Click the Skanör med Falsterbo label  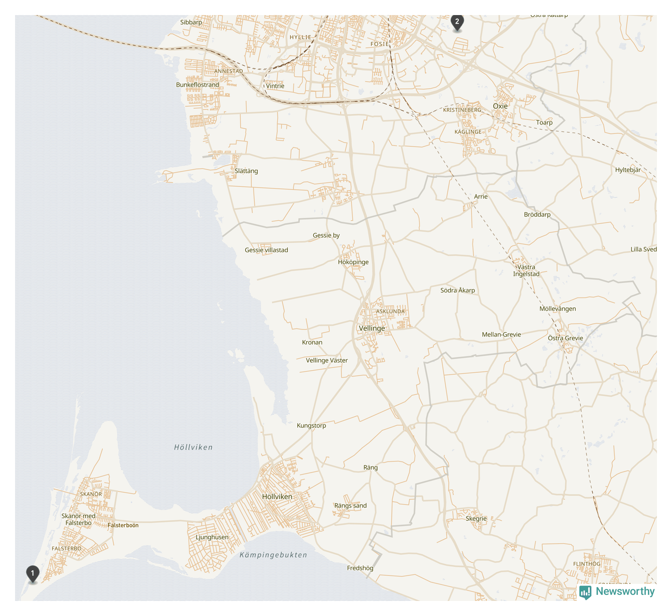point(78,519)
